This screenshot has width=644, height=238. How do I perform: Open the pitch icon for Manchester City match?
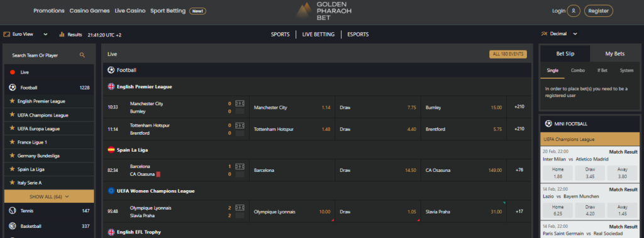click(x=240, y=104)
